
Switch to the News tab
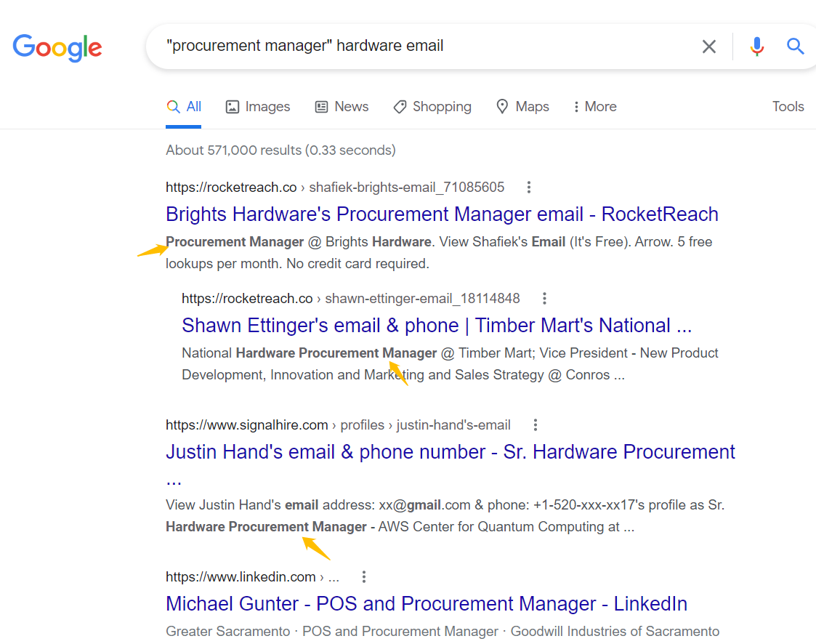coord(342,107)
